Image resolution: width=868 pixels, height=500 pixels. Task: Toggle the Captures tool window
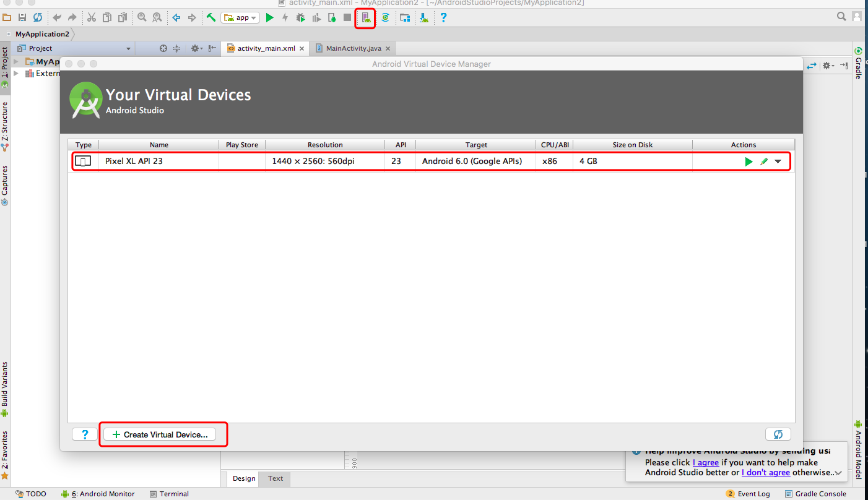[5, 184]
